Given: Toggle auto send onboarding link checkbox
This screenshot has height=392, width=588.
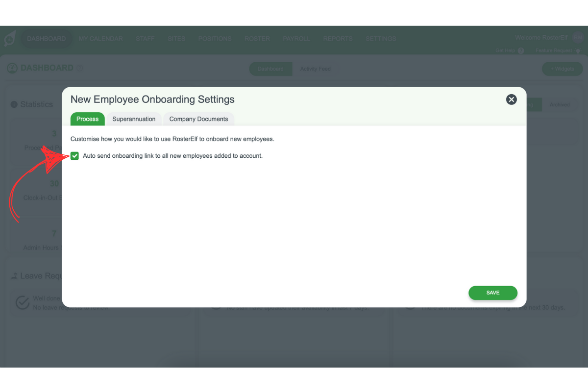Looking at the screenshot, I should 74,156.
